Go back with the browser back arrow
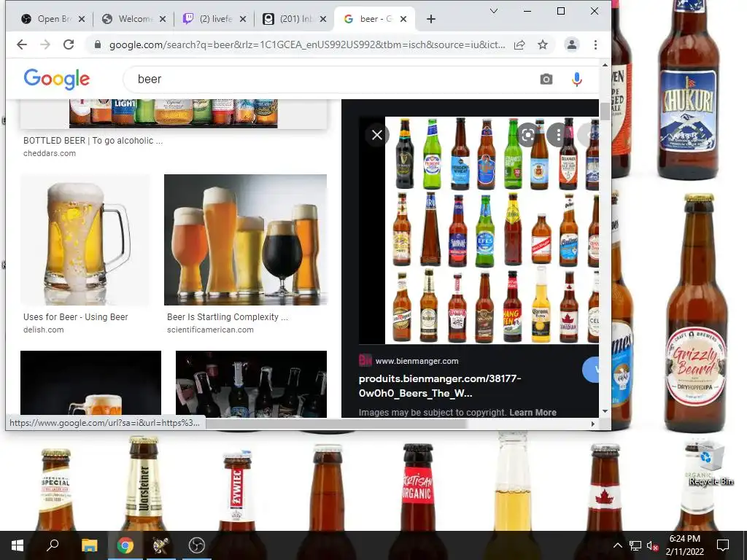This screenshot has height=560, width=747. pyautogui.click(x=22, y=44)
